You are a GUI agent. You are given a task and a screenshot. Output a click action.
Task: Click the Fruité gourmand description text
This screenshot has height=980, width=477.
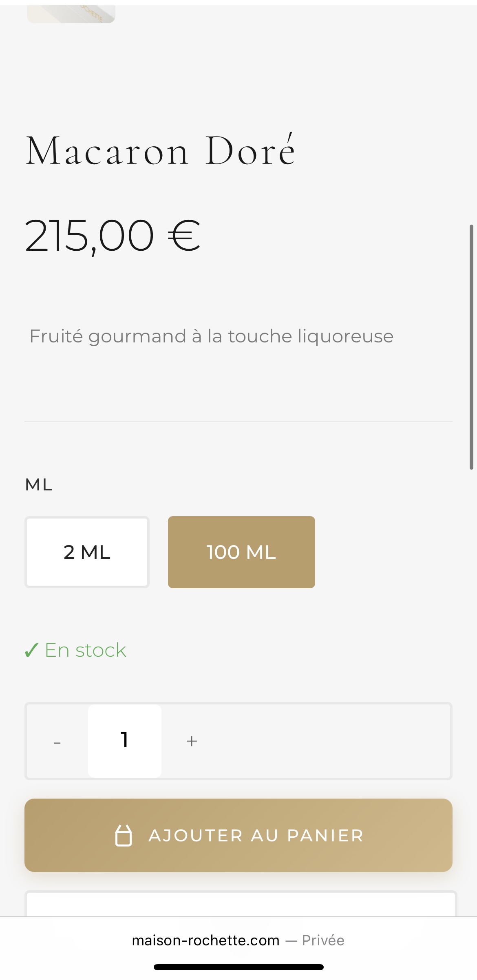(x=211, y=337)
